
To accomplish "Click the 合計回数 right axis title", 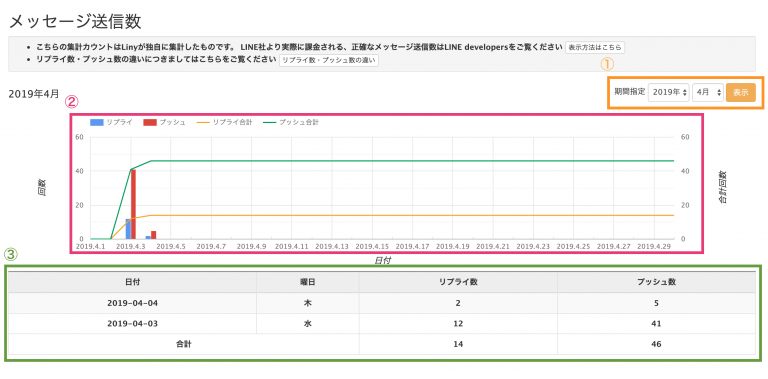I will pyautogui.click(x=723, y=188).
